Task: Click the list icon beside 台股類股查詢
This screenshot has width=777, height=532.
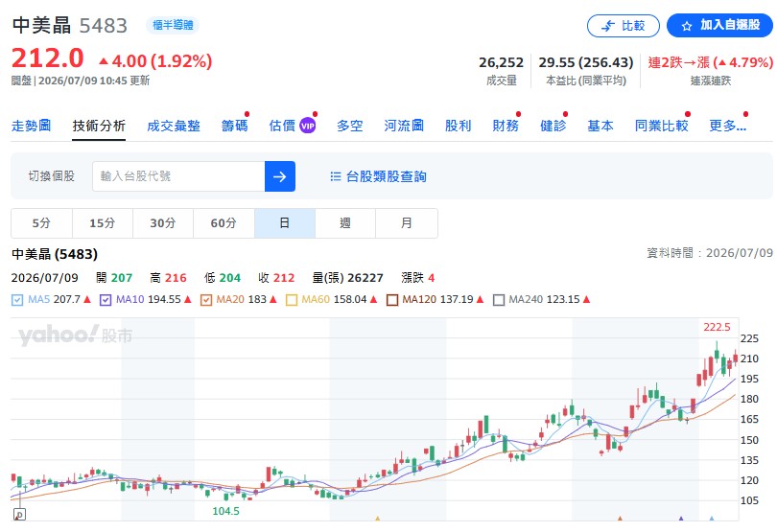Action: click(336, 176)
